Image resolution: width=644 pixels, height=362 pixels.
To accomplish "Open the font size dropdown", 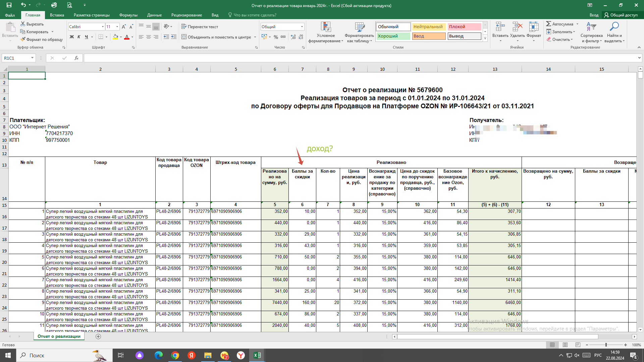I will point(117,26).
